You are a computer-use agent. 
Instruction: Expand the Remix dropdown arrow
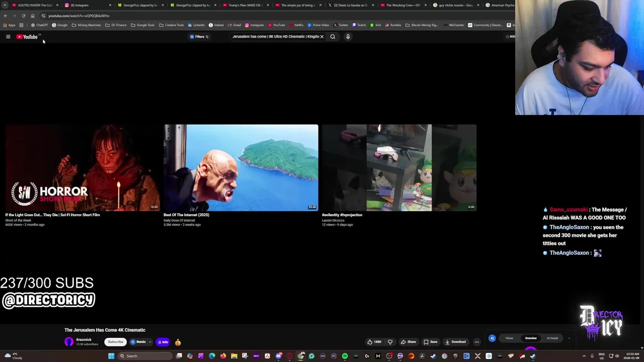[149, 342]
